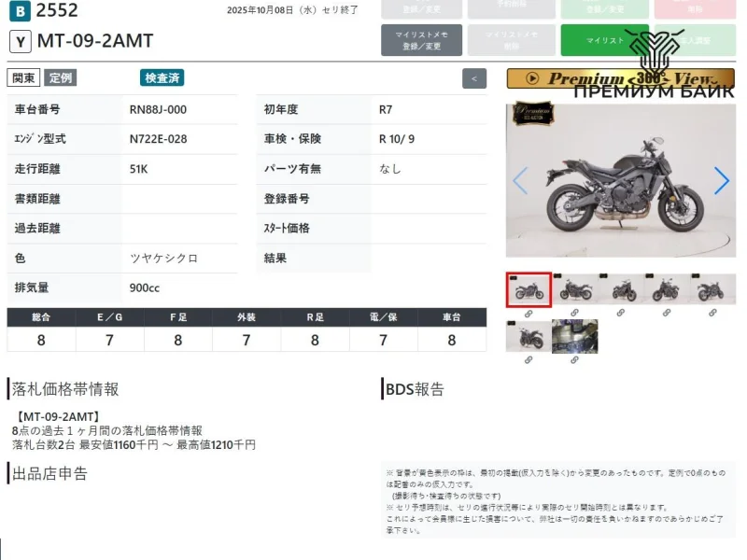
Task: Click link icon under fifth thumbnail
Action: (x=713, y=313)
